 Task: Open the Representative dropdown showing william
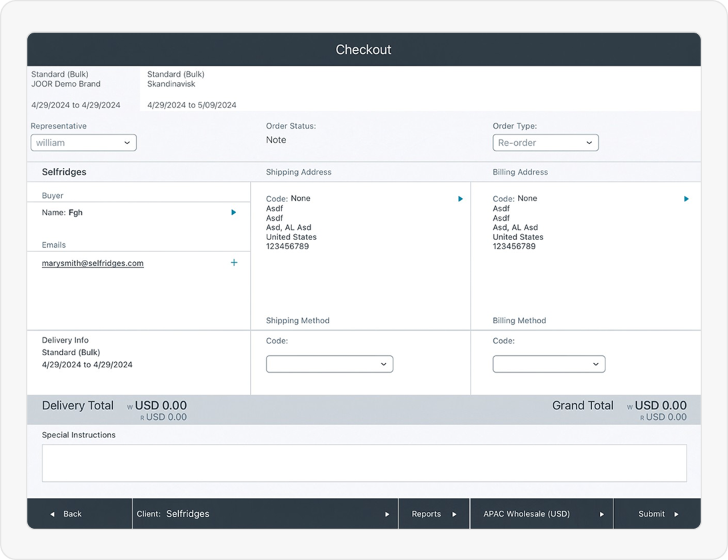pos(83,143)
